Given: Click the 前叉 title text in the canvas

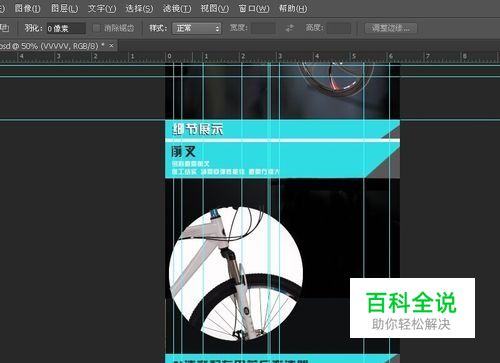Looking at the screenshot, I should pyautogui.click(x=184, y=152).
